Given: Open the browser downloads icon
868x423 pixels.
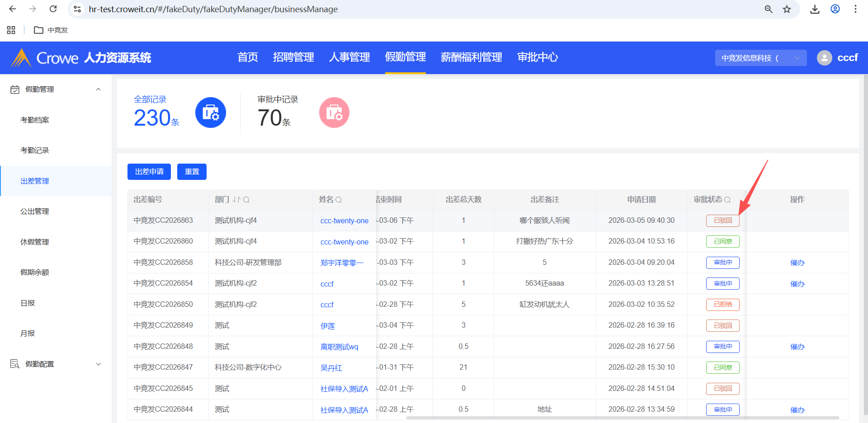Looking at the screenshot, I should [x=815, y=9].
